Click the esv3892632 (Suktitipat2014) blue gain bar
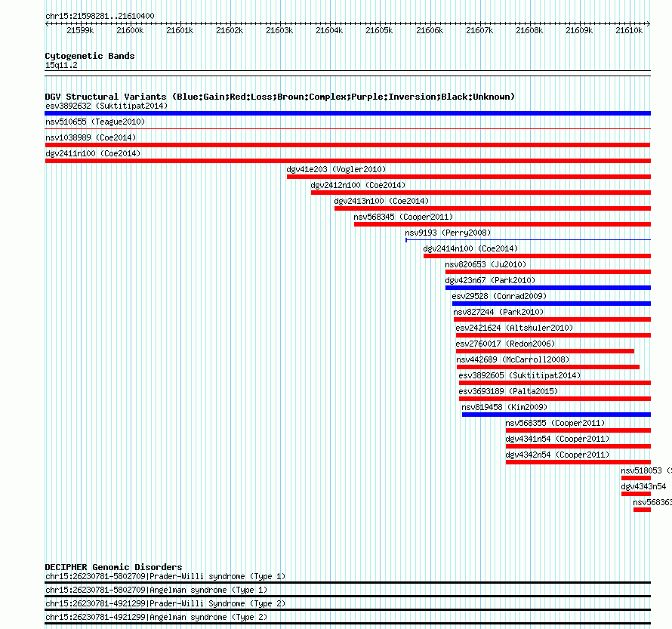The width and height of the screenshot is (672, 629). 347,113
